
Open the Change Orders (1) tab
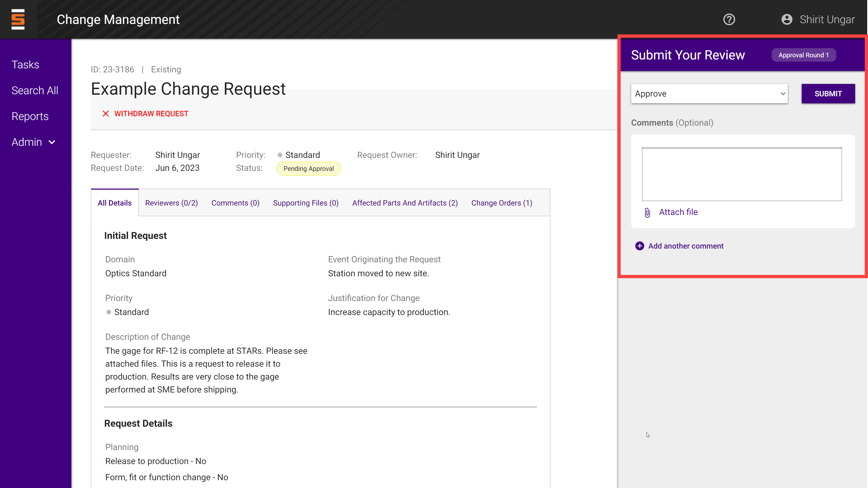501,203
